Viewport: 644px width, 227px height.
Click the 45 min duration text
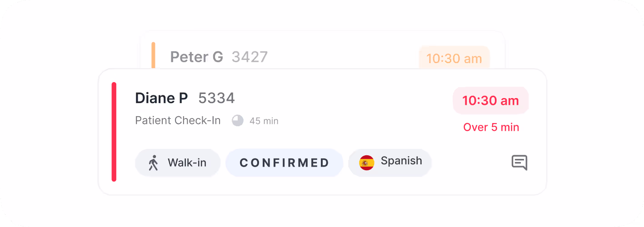[264, 121]
